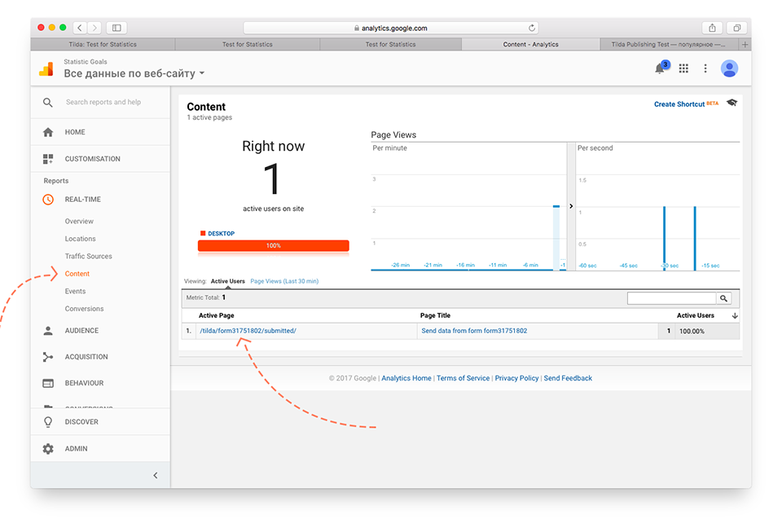Select the AUDIENCE person icon
Screen dimensions: 782x532
click(47, 330)
